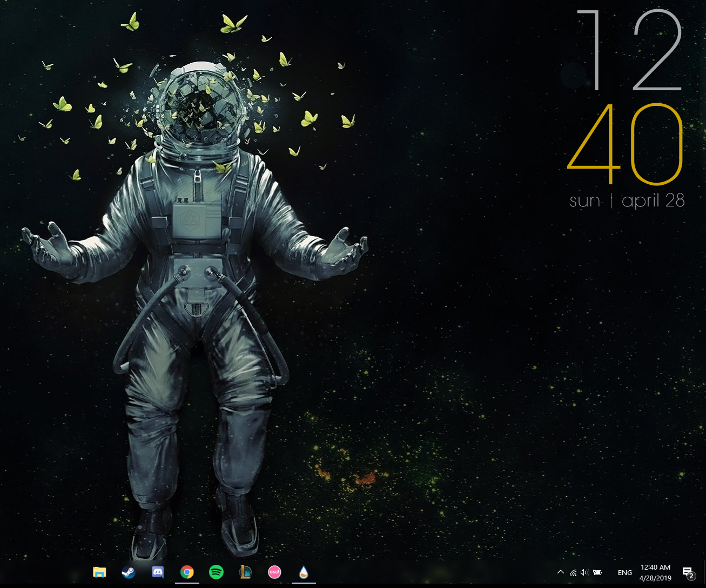706x588 pixels.
Task: Open Spotify from the taskbar
Action: point(216,572)
